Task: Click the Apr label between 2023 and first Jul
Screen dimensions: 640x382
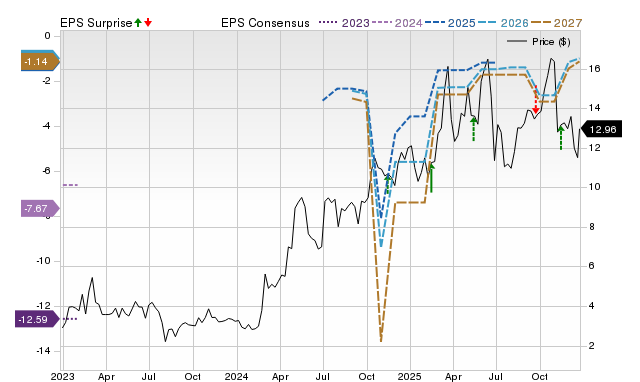Action: [x=106, y=376]
